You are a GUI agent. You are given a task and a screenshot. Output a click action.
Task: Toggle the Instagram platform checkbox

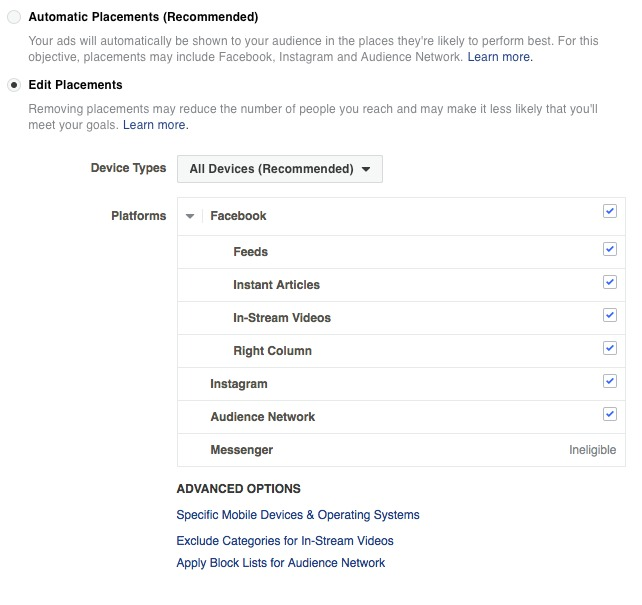point(610,381)
